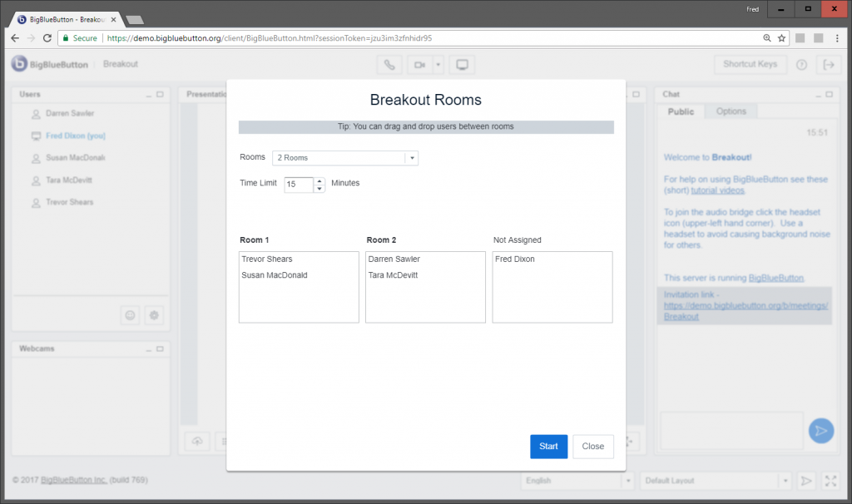The height and width of the screenshot is (504, 852).
Task: Close the Breakout Rooms dialog
Action: pos(592,447)
